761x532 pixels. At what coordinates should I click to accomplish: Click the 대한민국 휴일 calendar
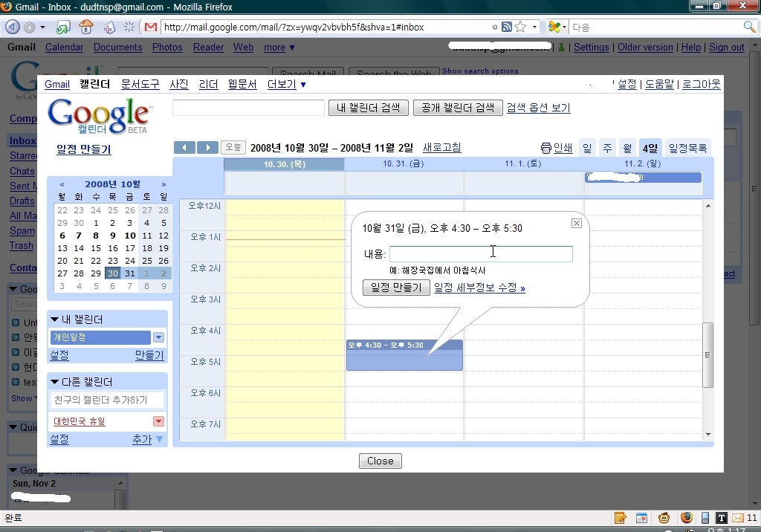tap(80, 421)
